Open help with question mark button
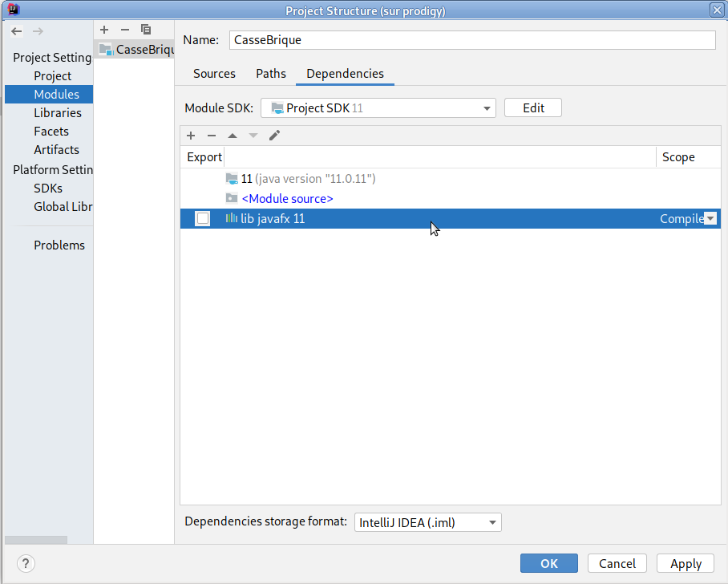The width and height of the screenshot is (728, 584). [x=26, y=563]
